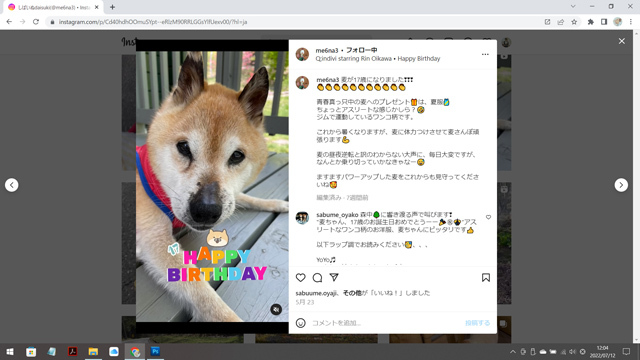The image size is (640, 360).
Task: Open sabume_oyako commenter profile
Action: [337, 215]
